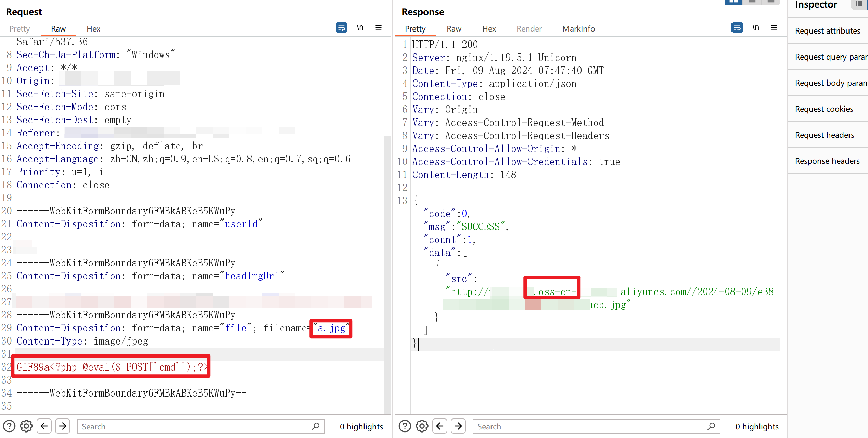868x438 pixels.
Task: Click "Content-Type: application/json" response header
Action: click(494, 84)
